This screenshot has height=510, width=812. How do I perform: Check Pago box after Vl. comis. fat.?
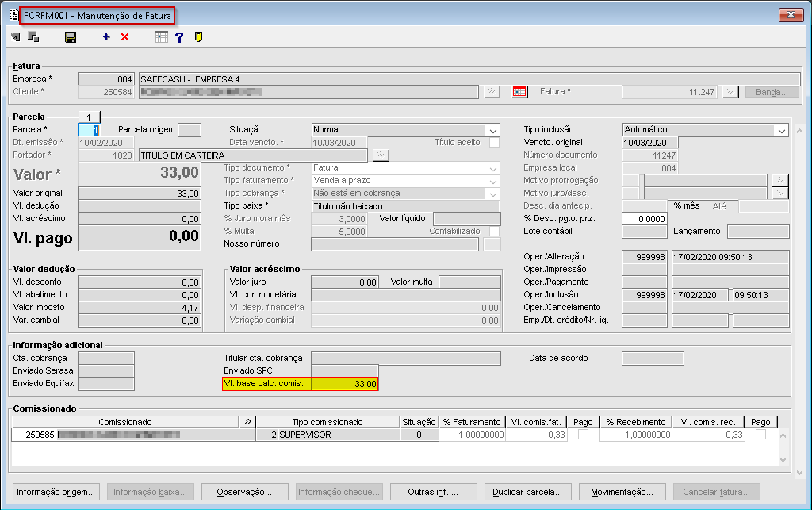coord(583,435)
